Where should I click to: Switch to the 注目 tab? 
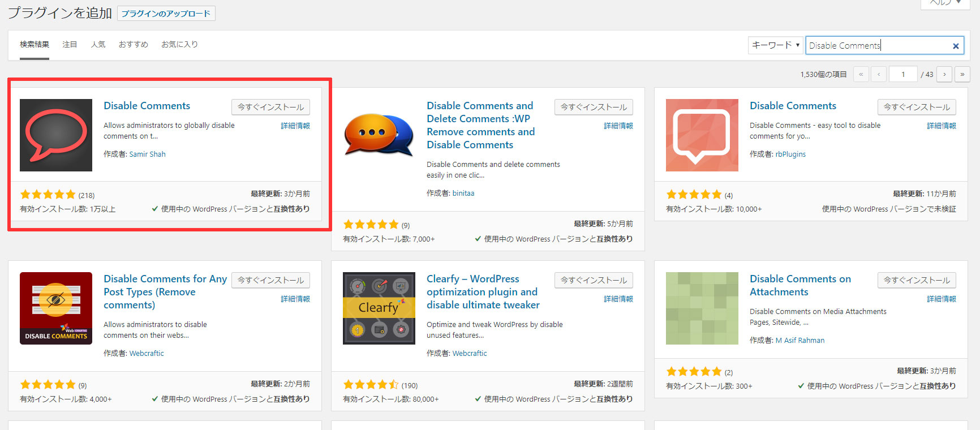70,44
